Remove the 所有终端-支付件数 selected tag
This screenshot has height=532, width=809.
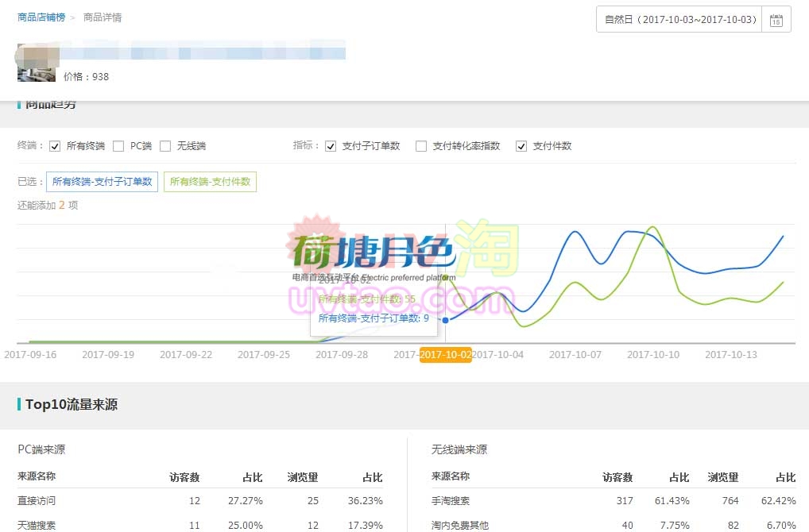tap(210, 182)
